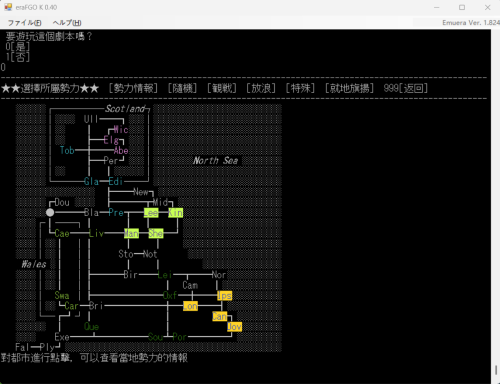
Task: Select the [就地旗揚] option
Action: (349, 88)
